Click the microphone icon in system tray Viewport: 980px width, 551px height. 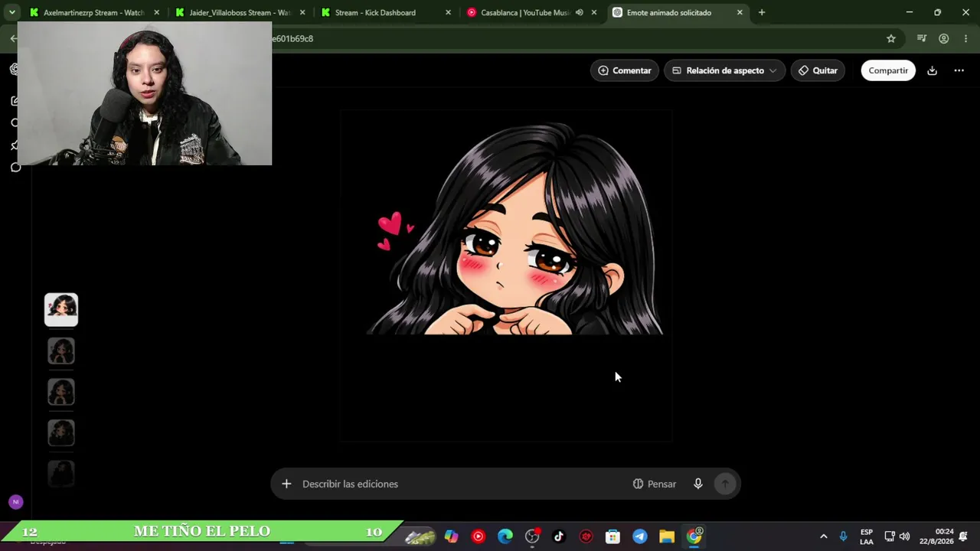(844, 536)
